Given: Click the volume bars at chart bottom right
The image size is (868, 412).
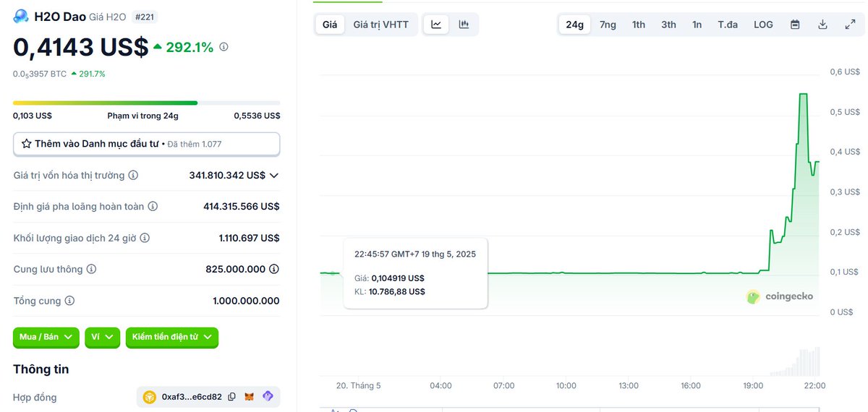Looking at the screenshot, I should (795, 361).
